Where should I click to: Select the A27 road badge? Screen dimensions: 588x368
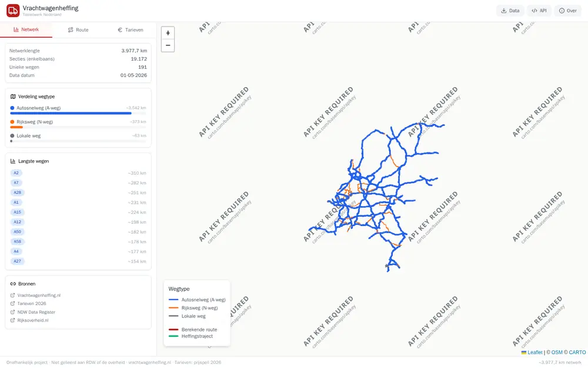pyautogui.click(x=17, y=261)
